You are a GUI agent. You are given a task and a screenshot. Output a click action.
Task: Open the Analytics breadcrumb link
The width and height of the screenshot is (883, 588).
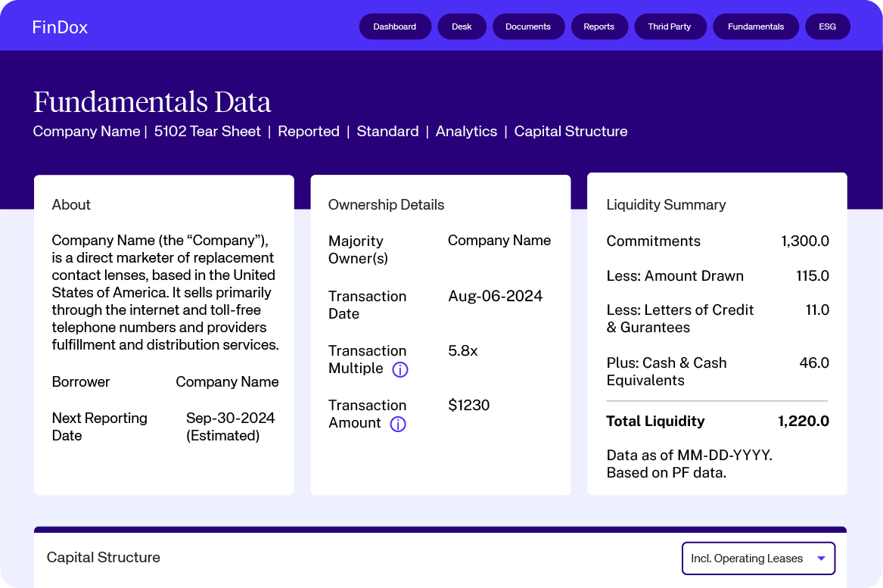pos(466,131)
